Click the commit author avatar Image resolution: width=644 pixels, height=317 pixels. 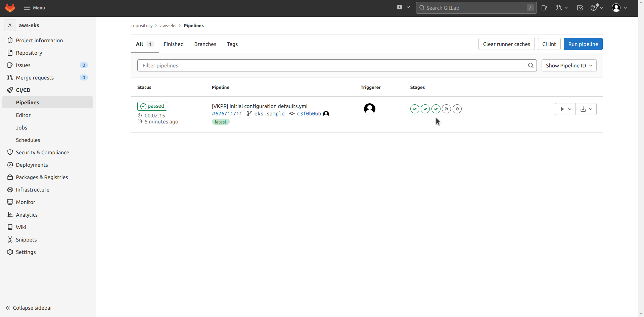click(326, 114)
